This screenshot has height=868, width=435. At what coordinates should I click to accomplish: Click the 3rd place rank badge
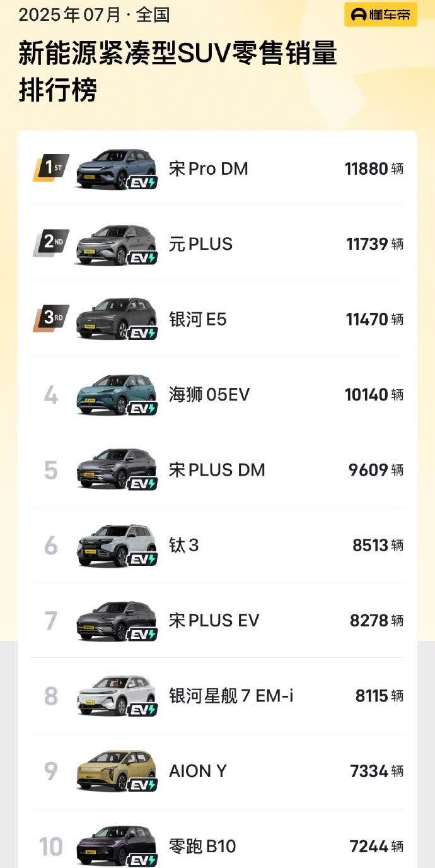coord(50,318)
